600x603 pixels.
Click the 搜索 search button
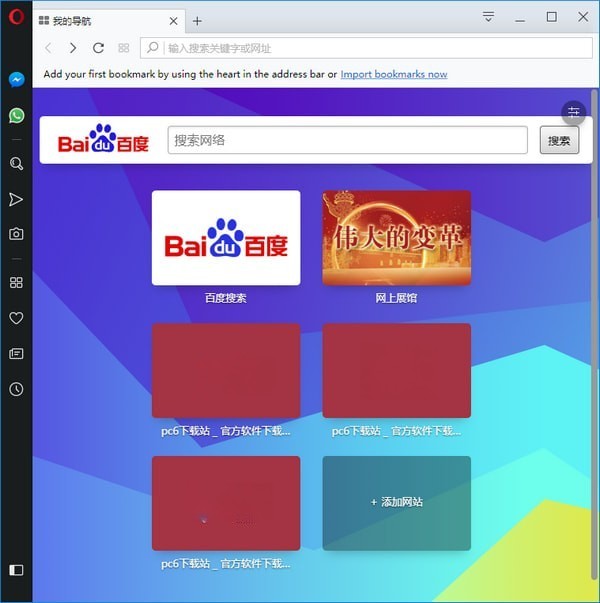point(559,140)
